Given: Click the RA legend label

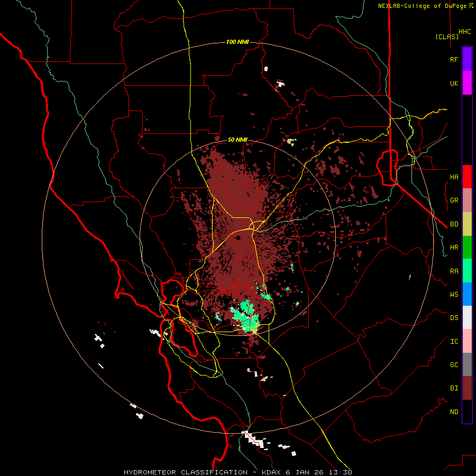Looking at the screenshot, I should [454, 271].
